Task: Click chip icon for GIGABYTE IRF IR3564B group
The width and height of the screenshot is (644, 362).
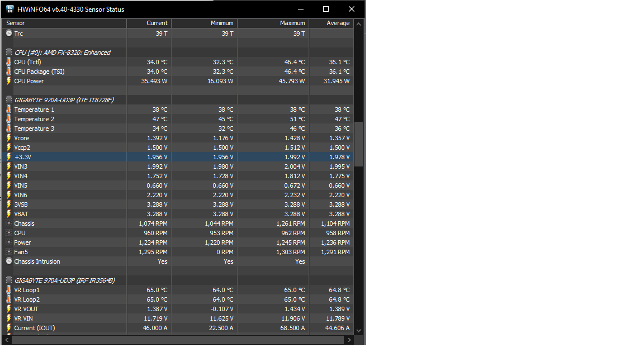Action: (9, 280)
